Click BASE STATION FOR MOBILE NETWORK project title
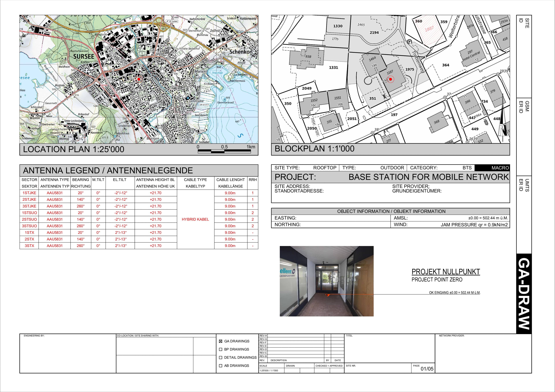The width and height of the screenshot is (555, 392). tap(429, 177)
